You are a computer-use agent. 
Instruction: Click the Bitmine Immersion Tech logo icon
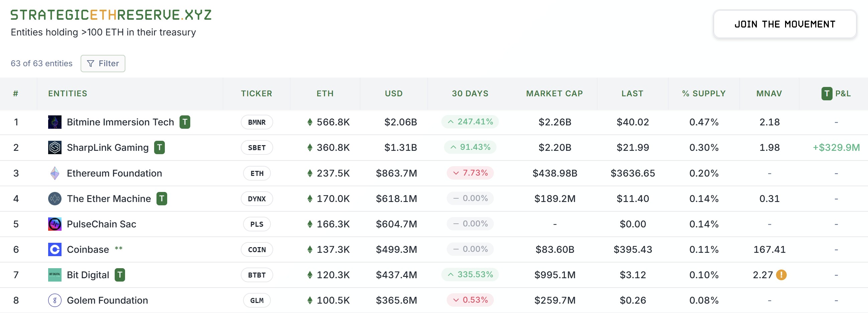pyautogui.click(x=55, y=122)
